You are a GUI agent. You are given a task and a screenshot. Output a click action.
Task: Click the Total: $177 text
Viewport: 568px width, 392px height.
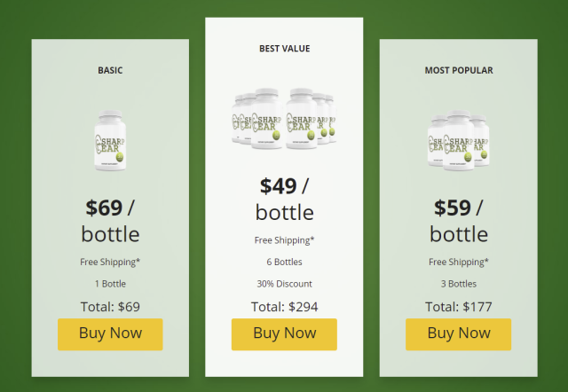point(459,307)
